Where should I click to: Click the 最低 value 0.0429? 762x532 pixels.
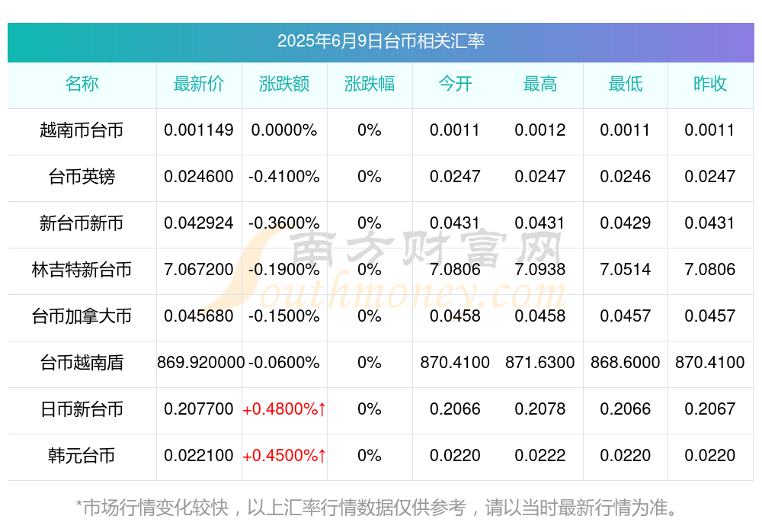626,223
